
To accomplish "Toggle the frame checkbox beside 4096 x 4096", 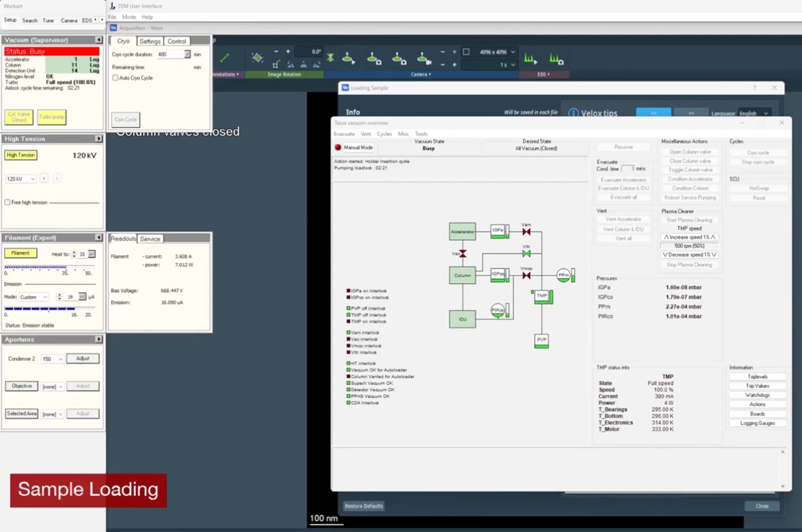I will tap(466, 51).
